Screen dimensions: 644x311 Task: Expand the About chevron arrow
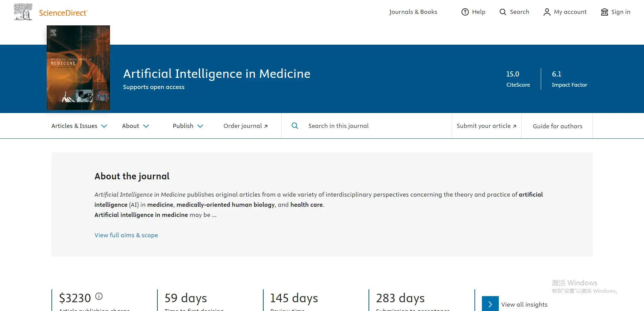146,126
